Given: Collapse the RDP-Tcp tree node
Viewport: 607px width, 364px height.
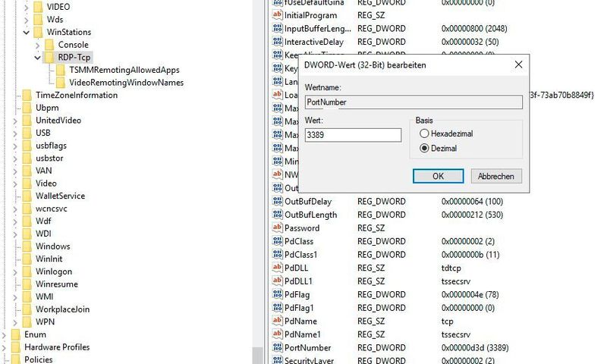Looking at the screenshot, I should pos(37,58).
